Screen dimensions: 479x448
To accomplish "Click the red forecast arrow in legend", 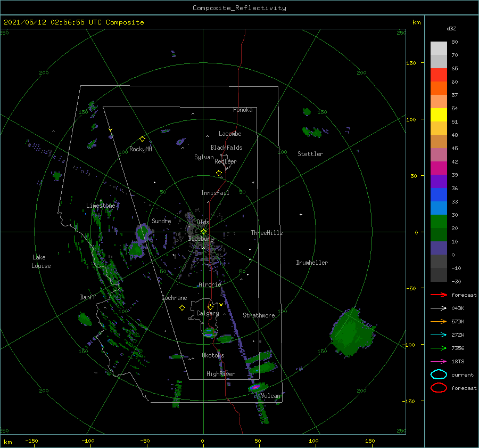I will (x=439, y=295).
